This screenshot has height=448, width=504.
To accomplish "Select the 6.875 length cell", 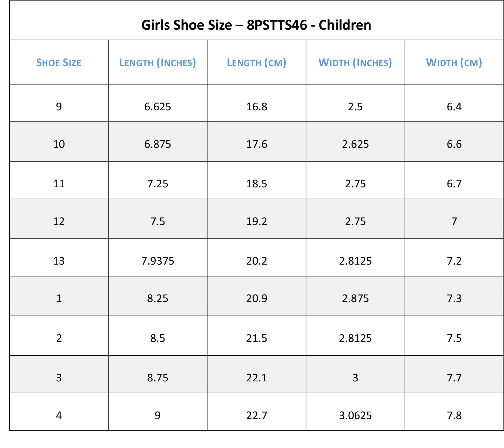I will coord(157,144).
